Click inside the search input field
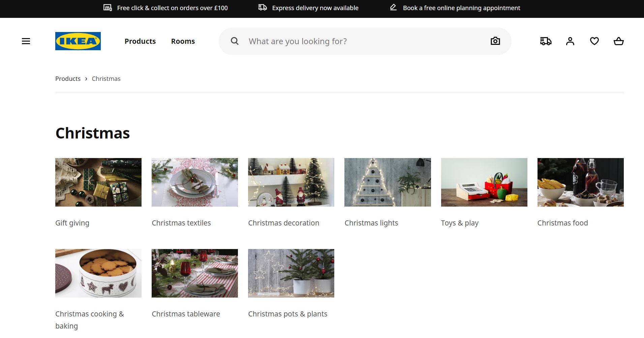 click(337, 41)
